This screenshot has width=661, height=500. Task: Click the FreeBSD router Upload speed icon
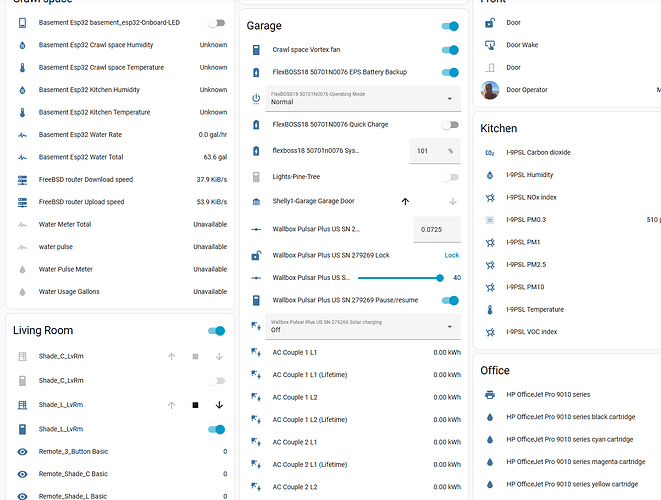pos(22,202)
